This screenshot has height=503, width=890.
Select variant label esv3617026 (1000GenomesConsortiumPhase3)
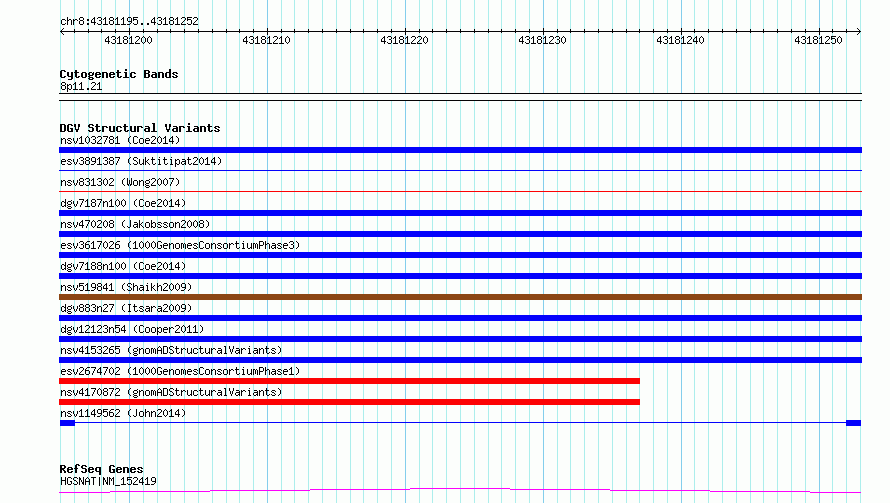180,245
